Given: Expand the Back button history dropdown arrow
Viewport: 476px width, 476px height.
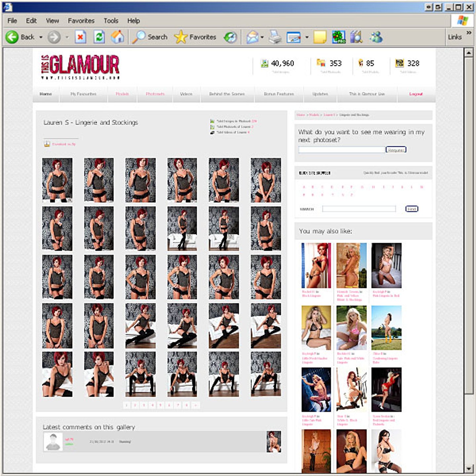Looking at the screenshot, I should coord(41,37).
